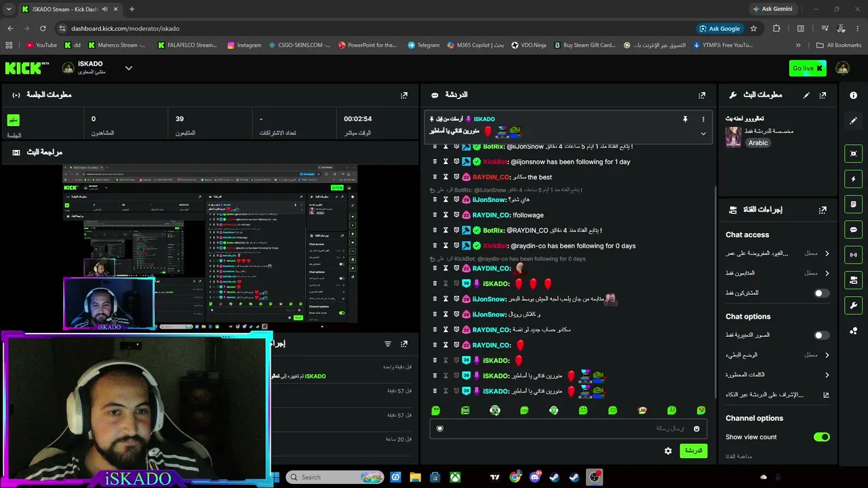Screen dimensions: 868x488
Task: Toggle the channel actions sidebar icon
Action: tap(853, 280)
